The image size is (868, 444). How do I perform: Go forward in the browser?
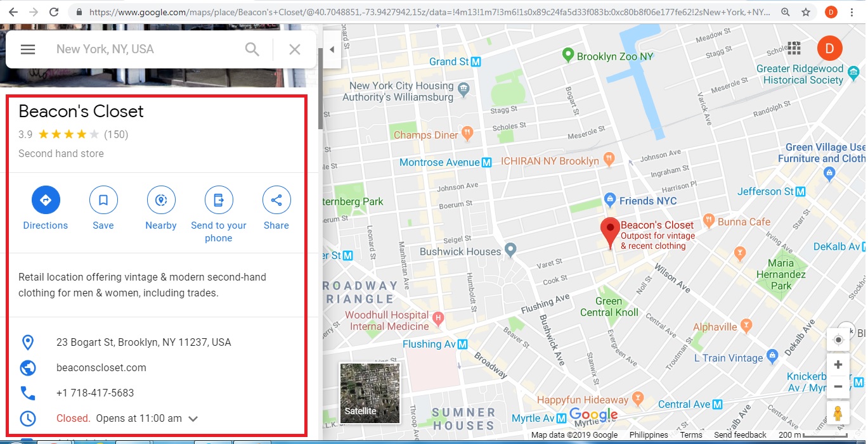click(x=34, y=12)
